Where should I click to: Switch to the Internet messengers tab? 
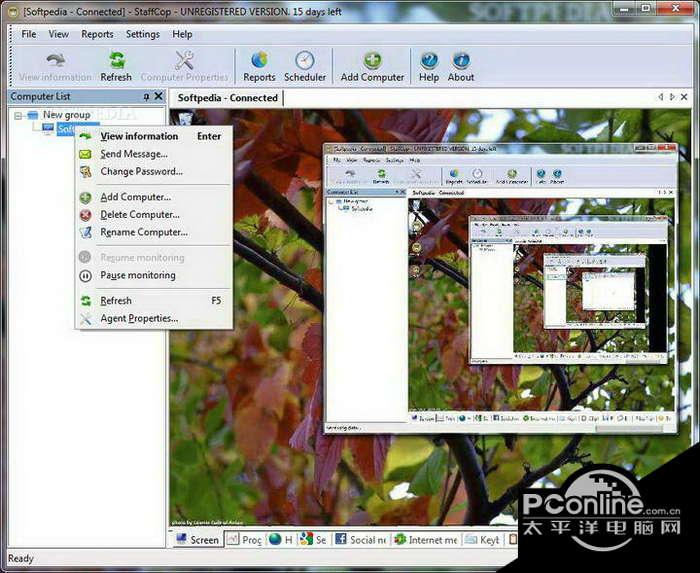point(426,540)
